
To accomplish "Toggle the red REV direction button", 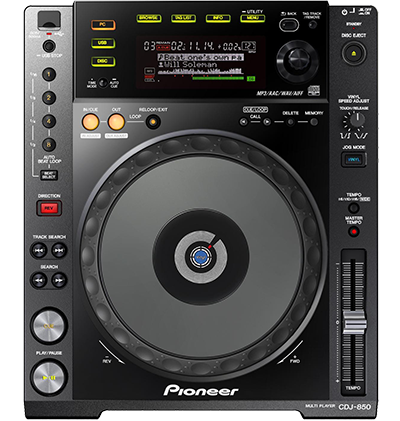I will click(49, 208).
